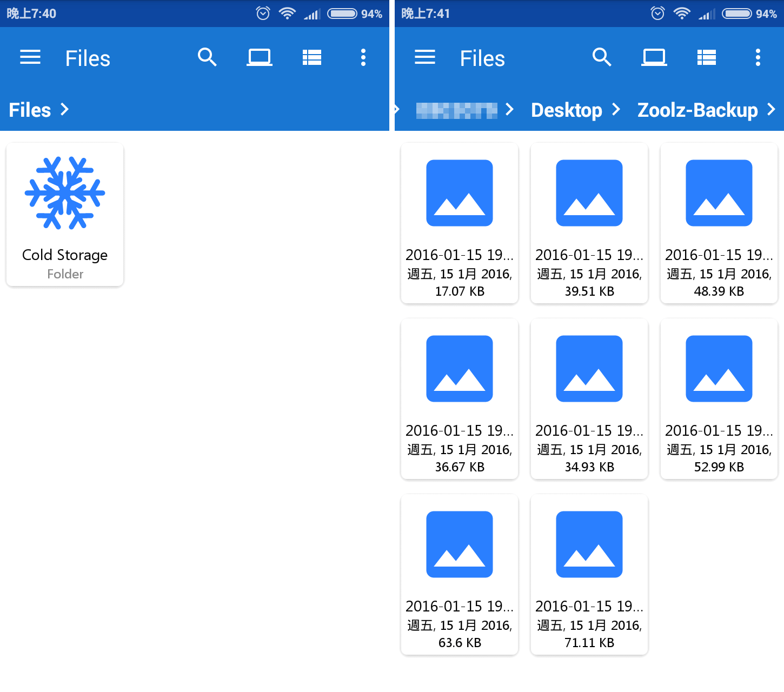The height and width of the screenshot is (692, 784).
Task: Open the navigation drawer via hamburger icon
Action: 30,57
